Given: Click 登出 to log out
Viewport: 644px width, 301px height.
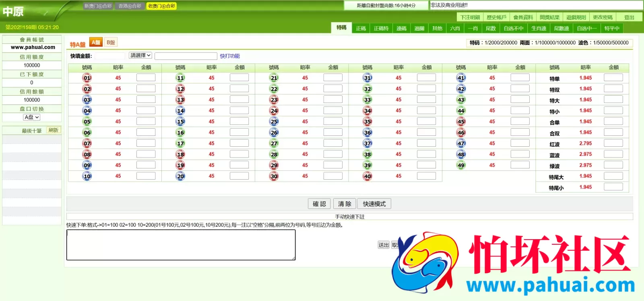Looking at the screenshot, I should click(x=629, y=17).
